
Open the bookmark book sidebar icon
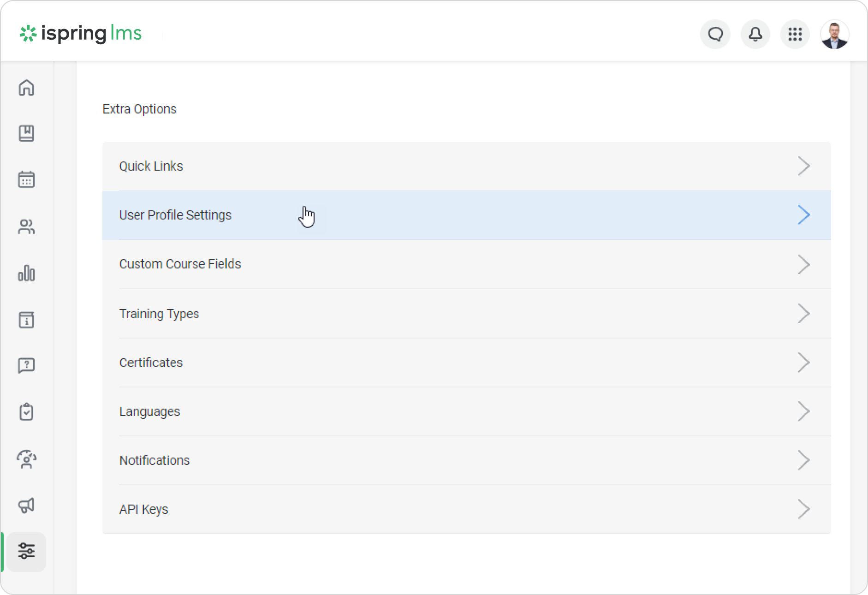point(26,134)
